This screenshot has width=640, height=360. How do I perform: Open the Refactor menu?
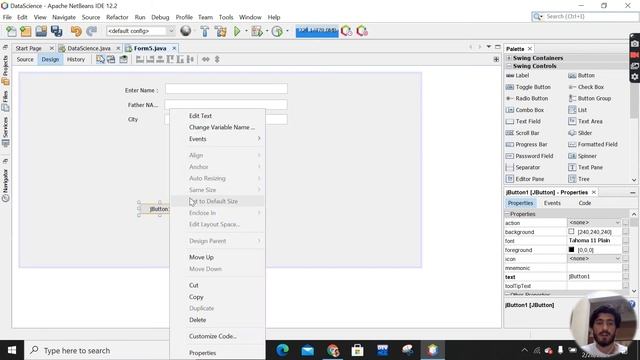[x=117, y=17]
